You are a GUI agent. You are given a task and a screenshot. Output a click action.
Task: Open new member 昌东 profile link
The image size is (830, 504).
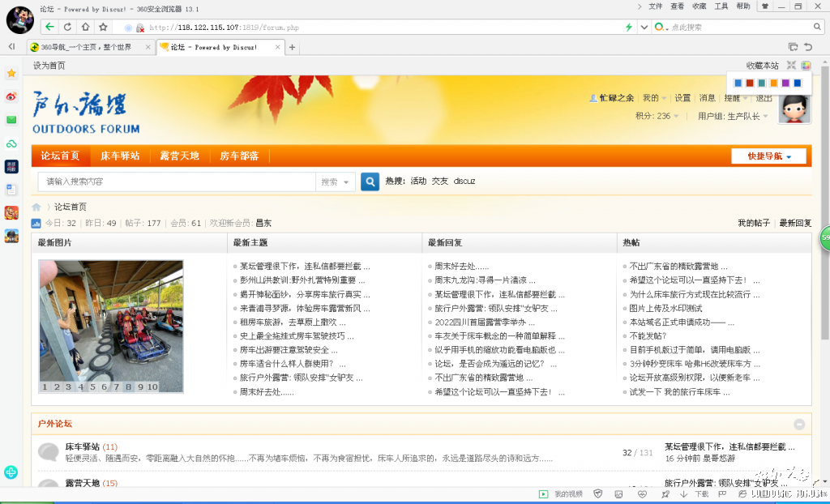coord(263,224)
